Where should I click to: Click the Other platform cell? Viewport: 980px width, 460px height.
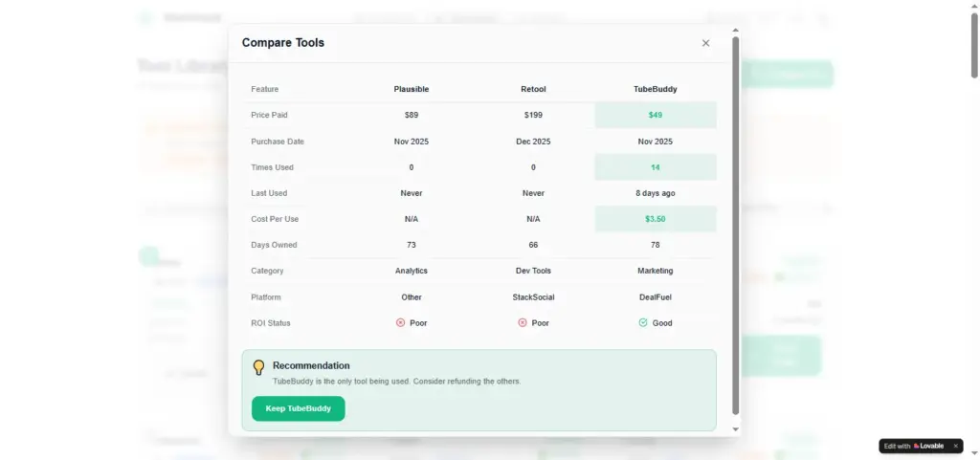[412, 297]
